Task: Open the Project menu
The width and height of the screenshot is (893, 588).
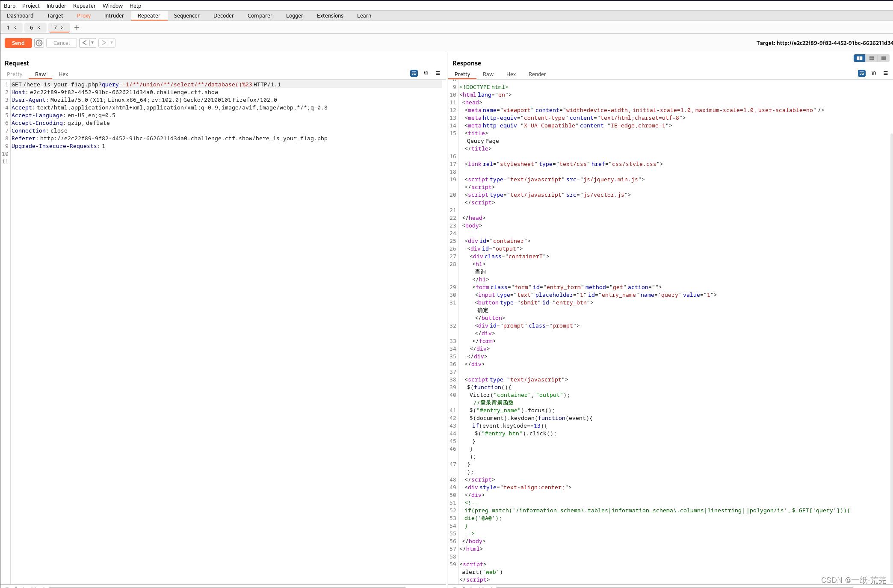Action: 31,6
